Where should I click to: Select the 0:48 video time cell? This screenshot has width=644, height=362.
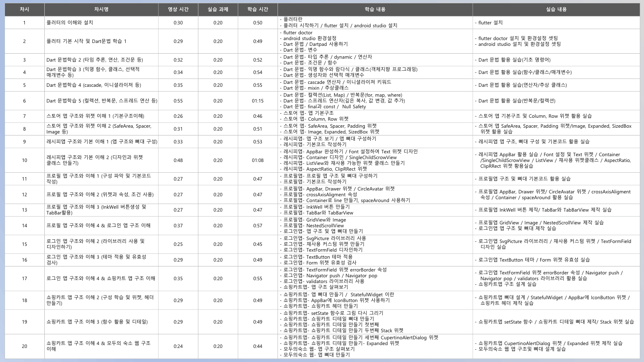point(178,160)
